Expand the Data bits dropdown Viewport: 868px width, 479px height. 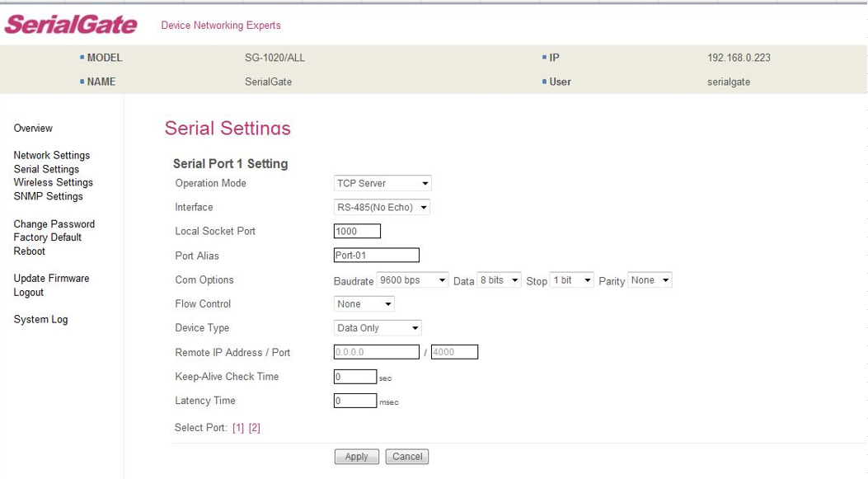click(500, 280)
